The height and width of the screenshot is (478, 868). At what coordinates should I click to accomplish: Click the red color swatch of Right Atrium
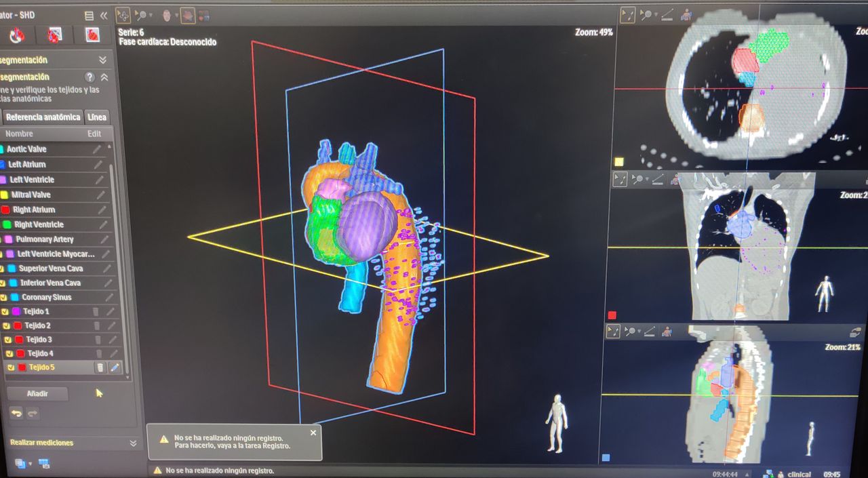4,210
